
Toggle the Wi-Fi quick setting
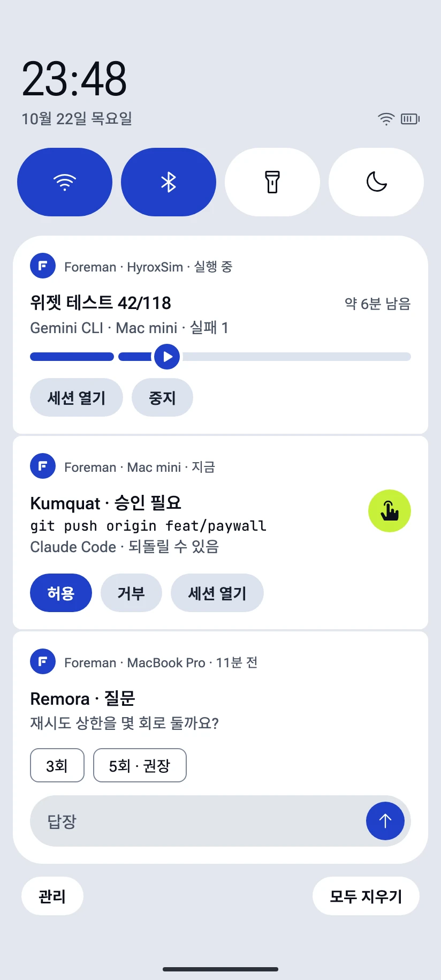point(65,182)
